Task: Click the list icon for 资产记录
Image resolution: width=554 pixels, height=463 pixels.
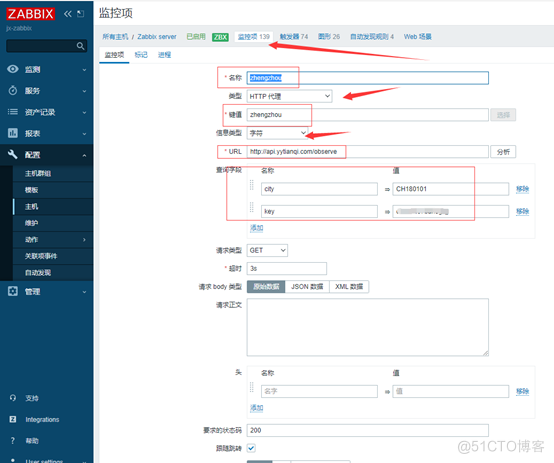Action: tap(13, 112)
